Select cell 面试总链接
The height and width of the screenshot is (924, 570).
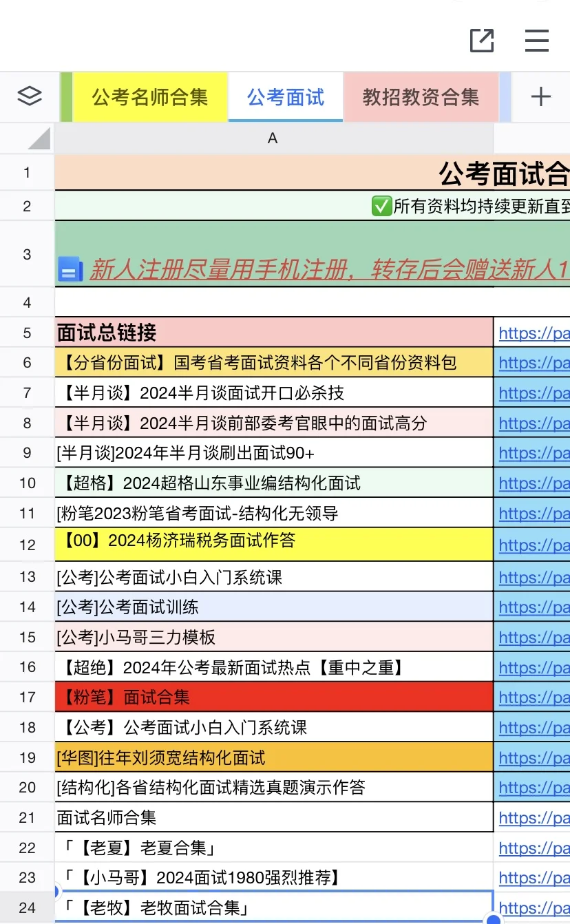tap(274, 333)
